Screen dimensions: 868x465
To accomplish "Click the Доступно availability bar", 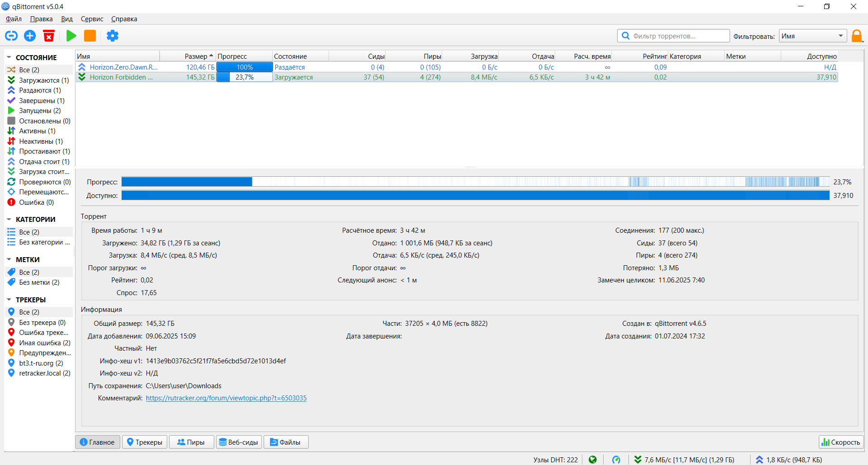I will 476,195.
